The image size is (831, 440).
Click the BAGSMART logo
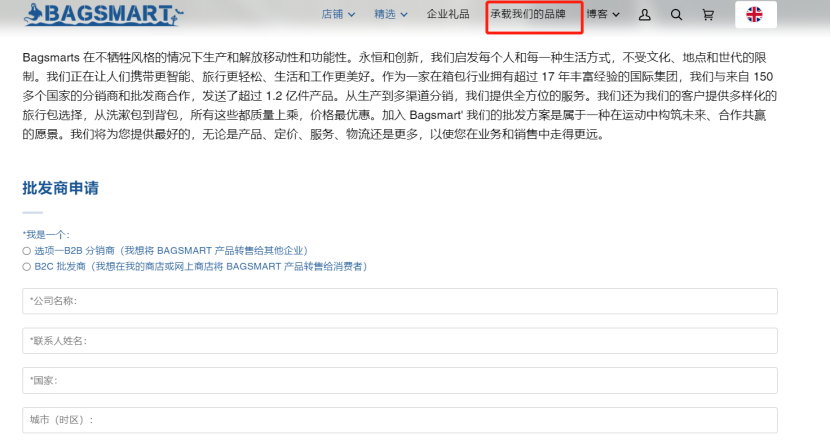click(103, 14)
